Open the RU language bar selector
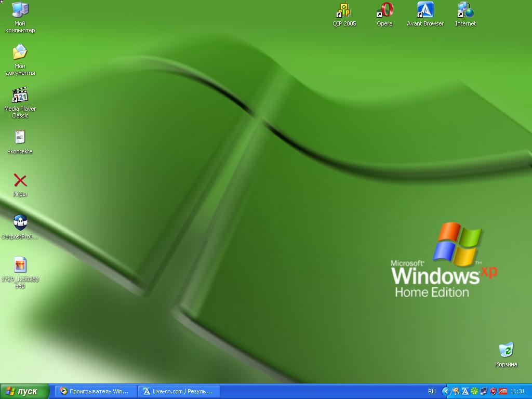This screenshot has height=399, width=532. point(432,391)
